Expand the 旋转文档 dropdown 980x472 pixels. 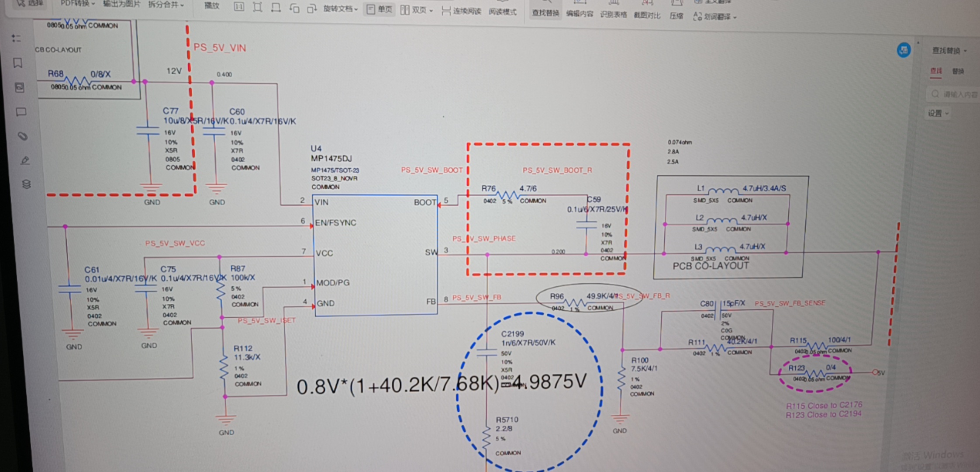click(341, 9)
